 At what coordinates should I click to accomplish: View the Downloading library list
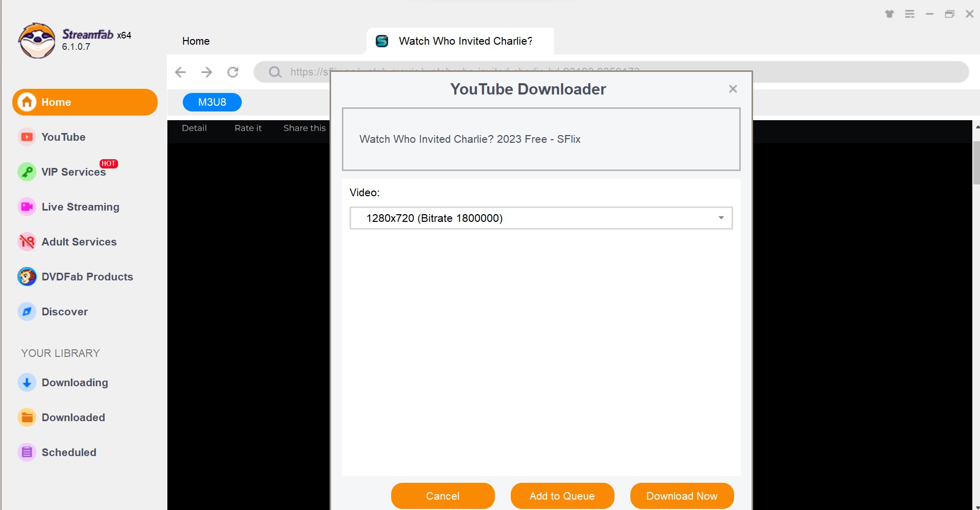pyautogui.click(x=75, y=383)
